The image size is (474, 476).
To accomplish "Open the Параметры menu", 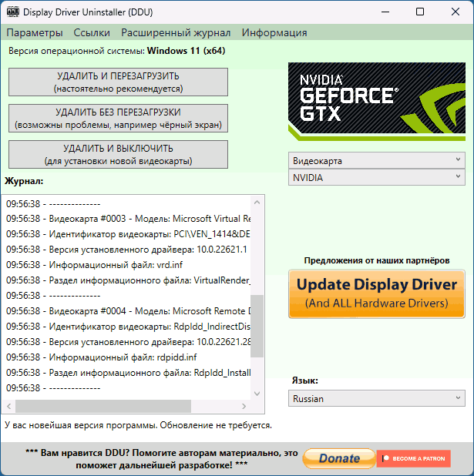I will pos(35,32).
